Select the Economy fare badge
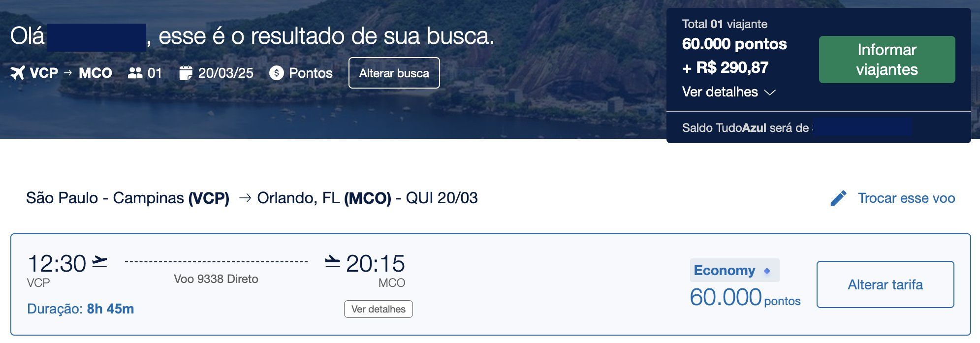980x343 pixels. tap(734, 270)
